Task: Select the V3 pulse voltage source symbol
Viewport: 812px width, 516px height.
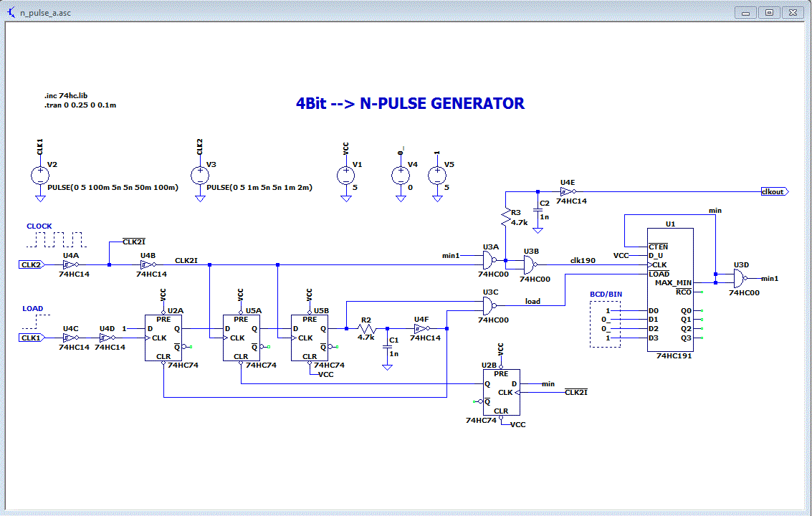Action: pyautogui.click(x=200, y=176)
